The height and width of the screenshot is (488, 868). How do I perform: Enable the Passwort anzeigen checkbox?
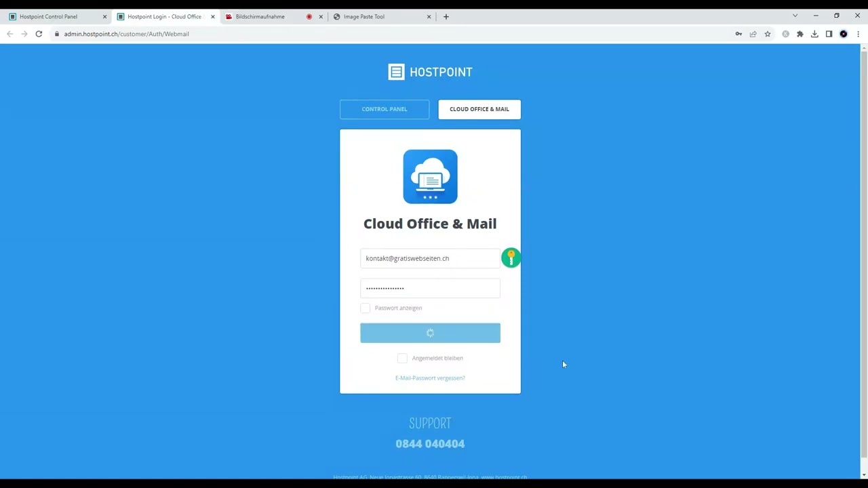click(366, 308)
